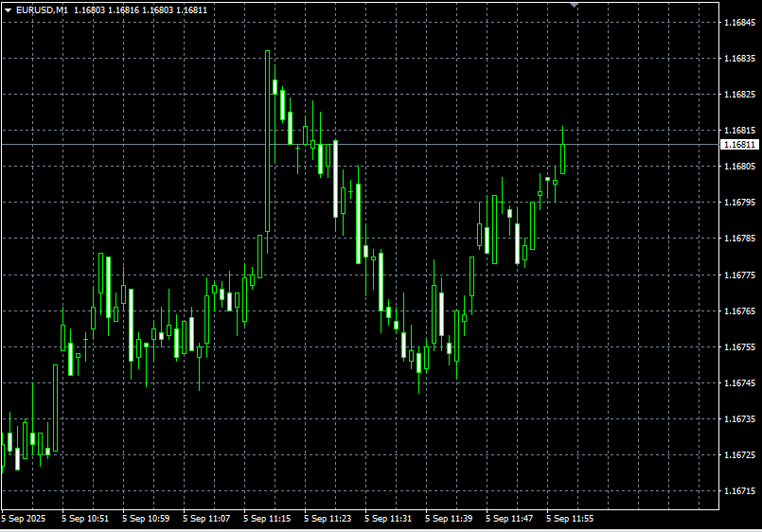Click the 5 Sep 11:07 time label
This screenshot has width=762, height=532.
(206, 519)
